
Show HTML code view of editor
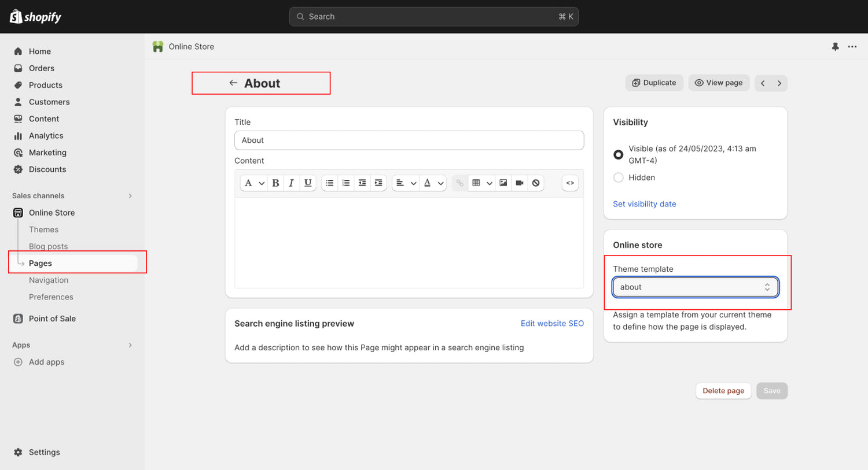click(x=570, y=183)
